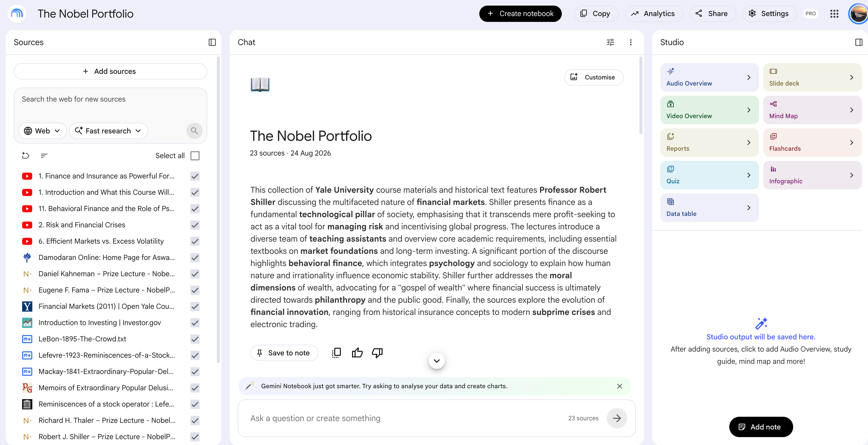868x445 pixels.
Task: Collapse the Sources panel icon
Action: pyautogui.click(x=212, y=42)
